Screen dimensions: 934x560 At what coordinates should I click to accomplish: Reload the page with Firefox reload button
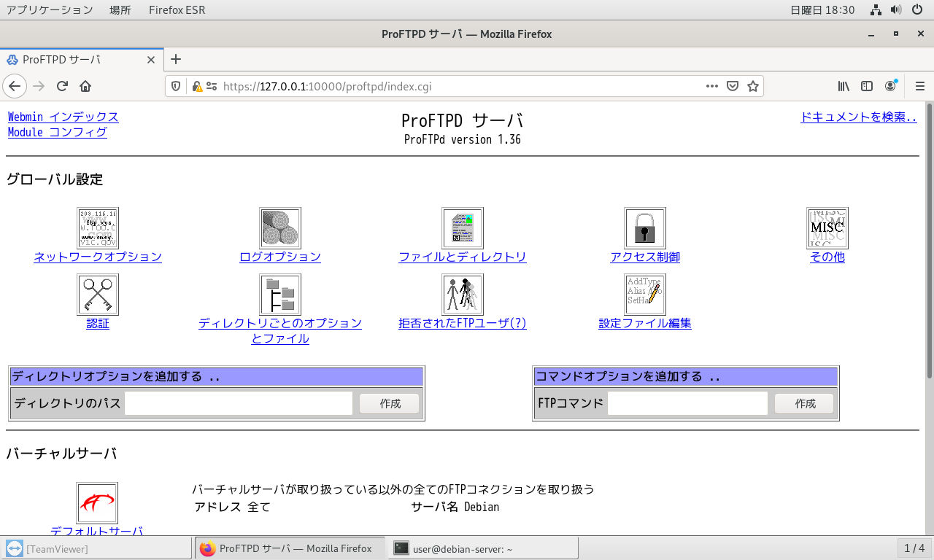(62, 86)
